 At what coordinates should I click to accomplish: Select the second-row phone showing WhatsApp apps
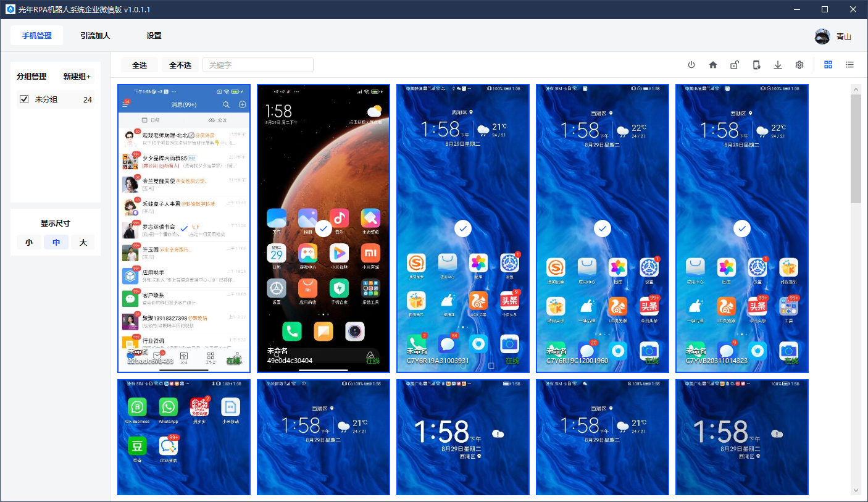tap(184, 437)
